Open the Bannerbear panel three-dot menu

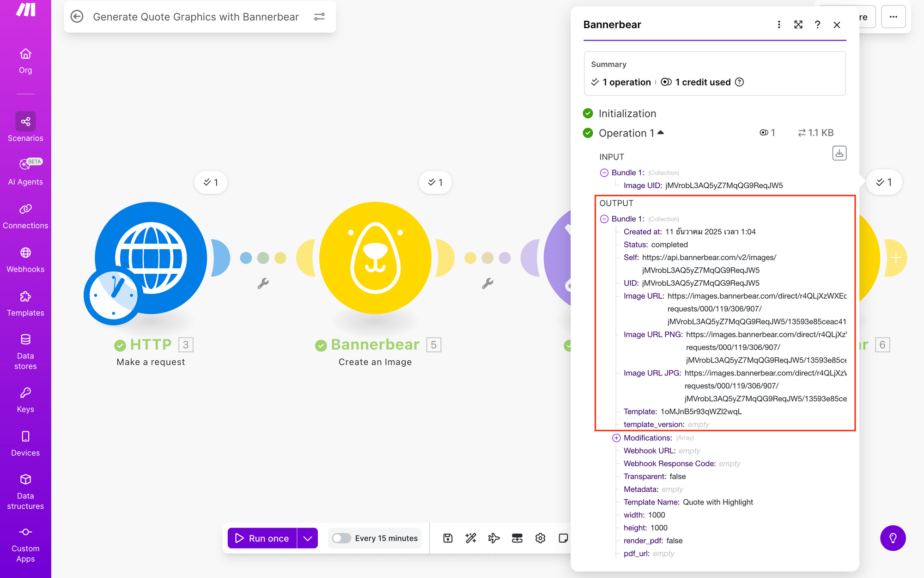pos(779,25)
